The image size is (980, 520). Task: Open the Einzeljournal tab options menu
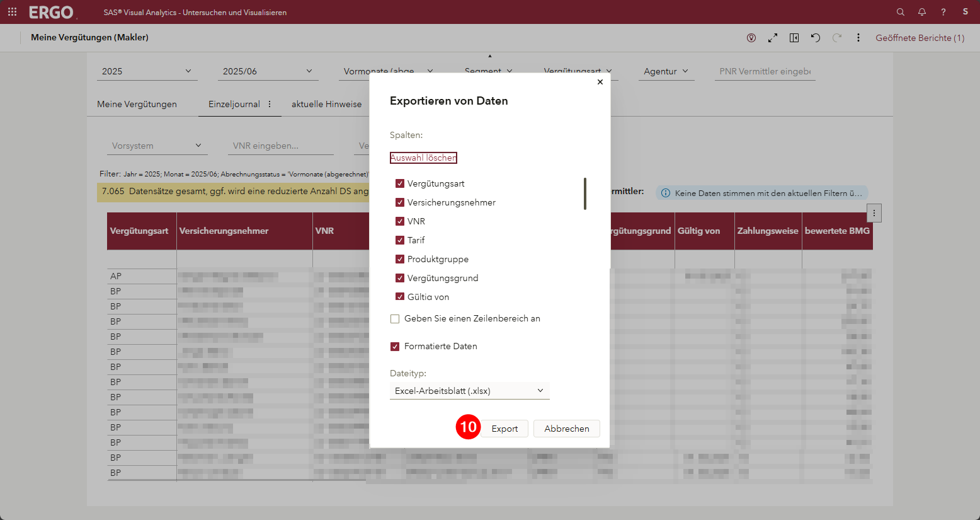click(270, 104)
